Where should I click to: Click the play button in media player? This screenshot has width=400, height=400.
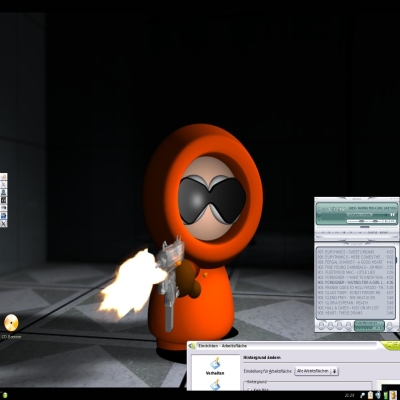click(x=329, y=233)
